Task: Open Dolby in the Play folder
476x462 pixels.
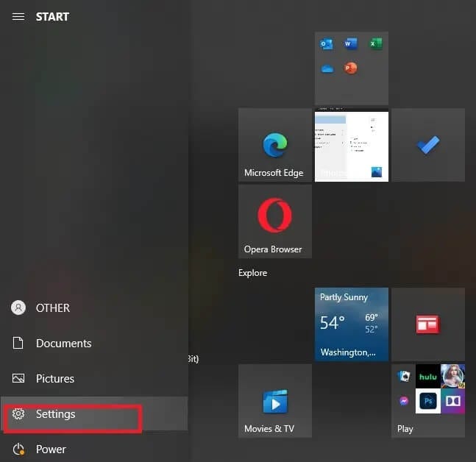Action: pyautogui.click(x=452, y=401)
